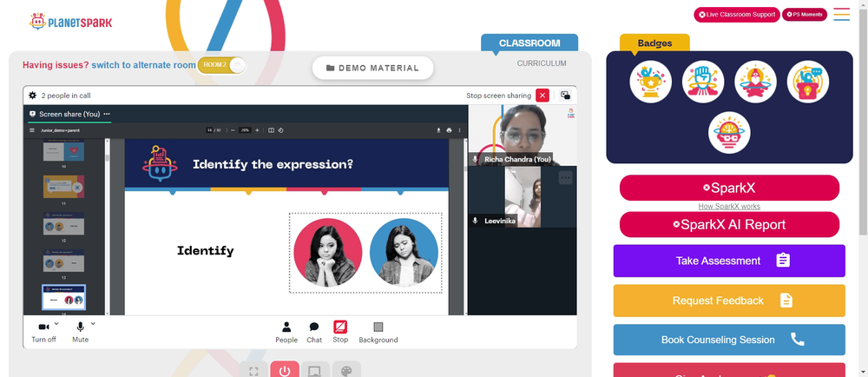Select slide 13 thumbnail in sidebar

click(63, 261)
